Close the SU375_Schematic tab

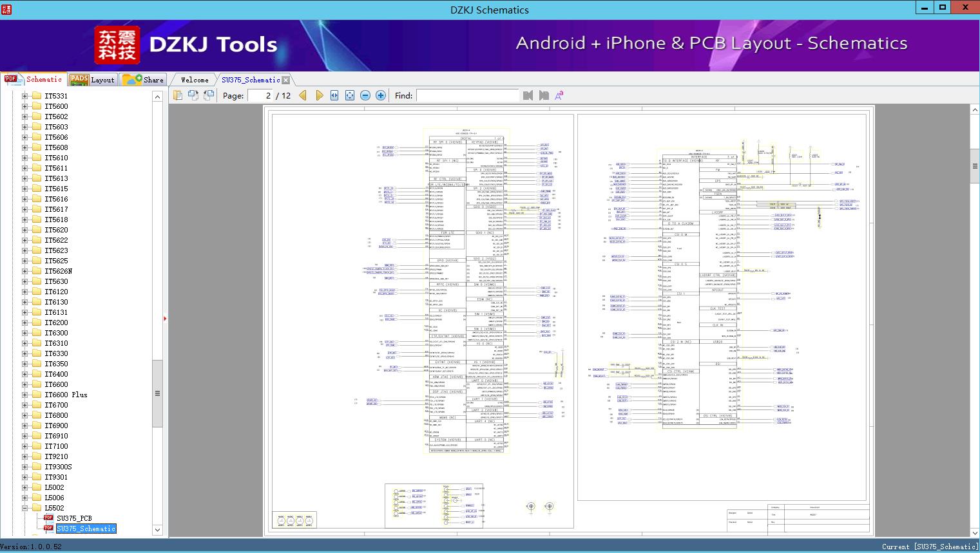285,80
